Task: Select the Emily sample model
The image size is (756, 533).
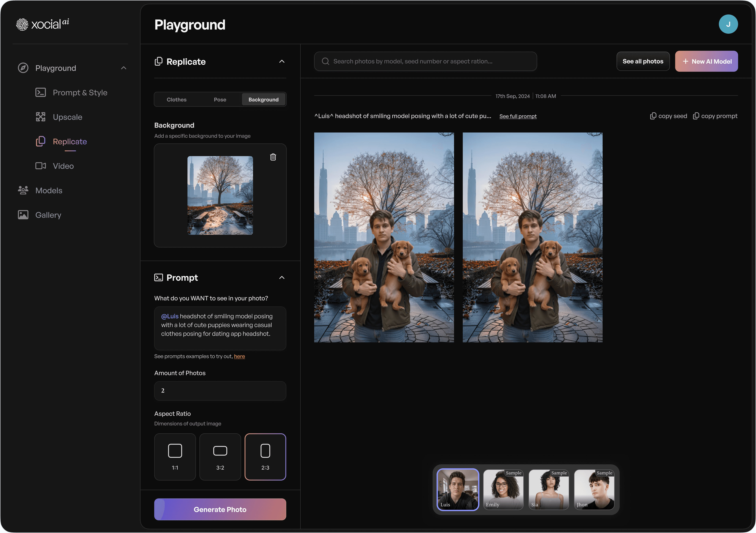Action: coord(503,489)
